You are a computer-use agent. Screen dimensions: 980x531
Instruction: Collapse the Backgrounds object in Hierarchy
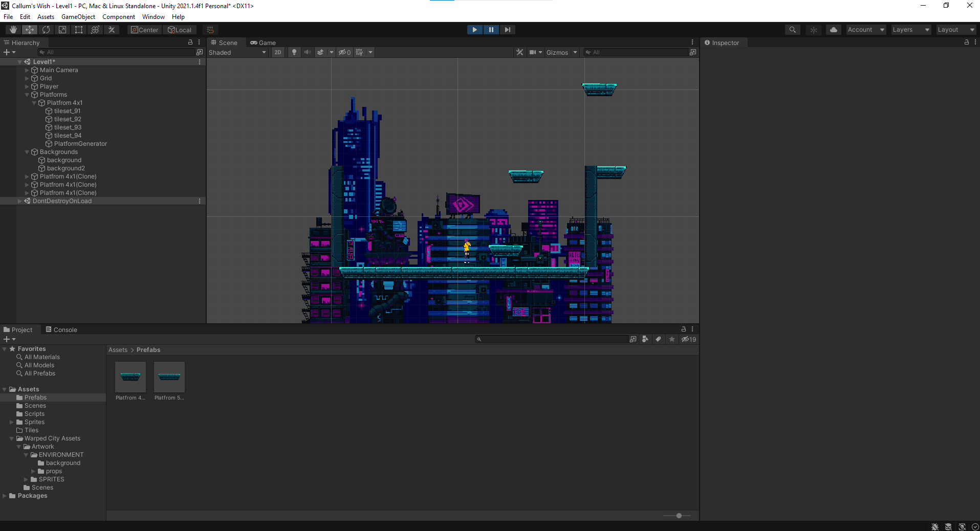tap(27, 152)
